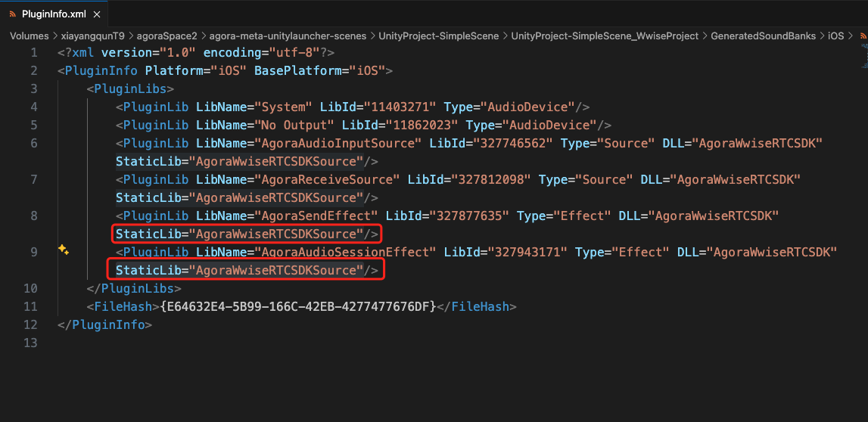Click the sparkle code action icon on line 9
Screen dimensions: 868x422
[64, 250]
